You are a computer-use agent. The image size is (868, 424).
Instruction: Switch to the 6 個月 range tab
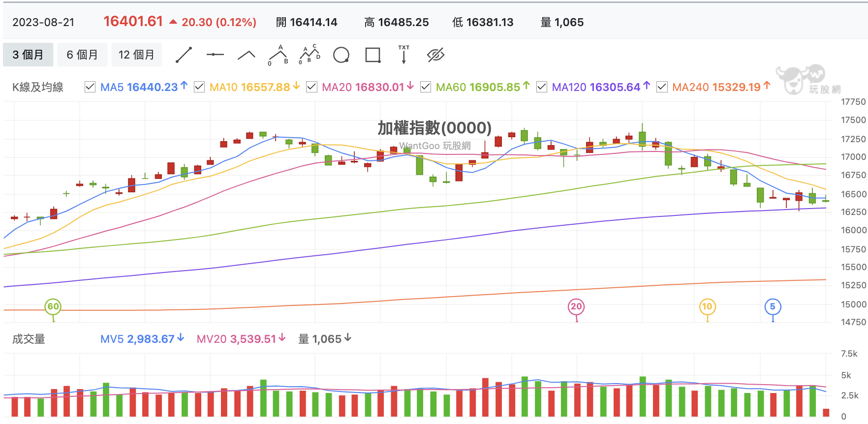pyautogui.click(x=82, y=55)
